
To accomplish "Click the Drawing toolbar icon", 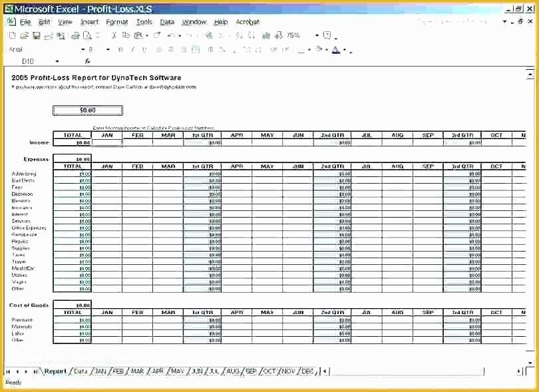I will (x=278, y=35).
